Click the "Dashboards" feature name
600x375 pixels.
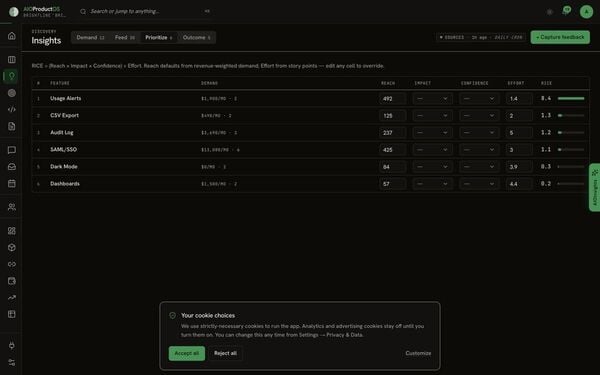[x=65, y=184]
